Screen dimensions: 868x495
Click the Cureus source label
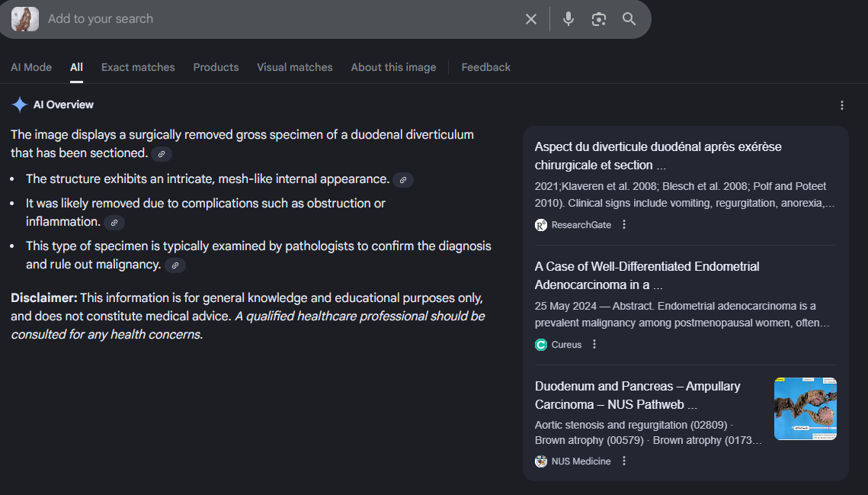(x=566, y=345)
